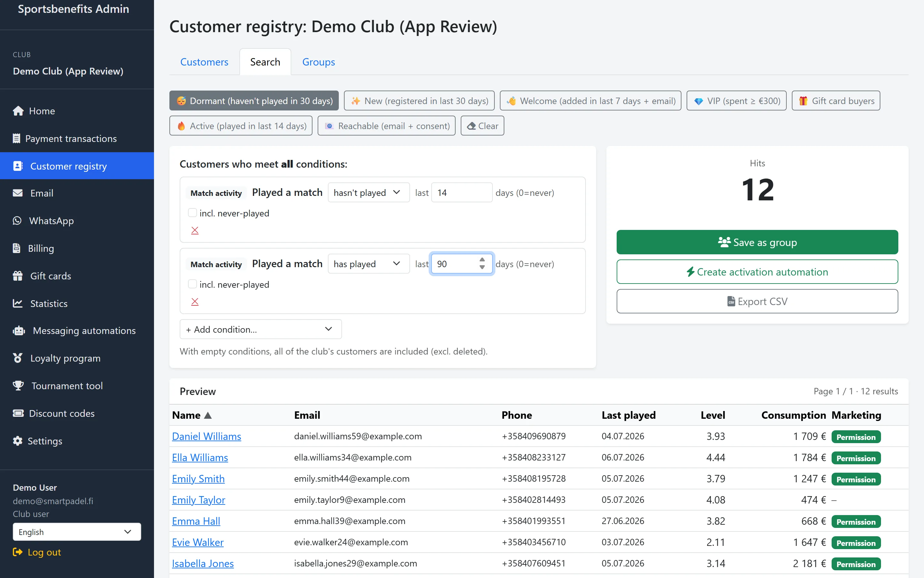The width and height of the screenshot is (924, 578).
Task: Open Emily Smith customer profile
Action: pos(198,478)
